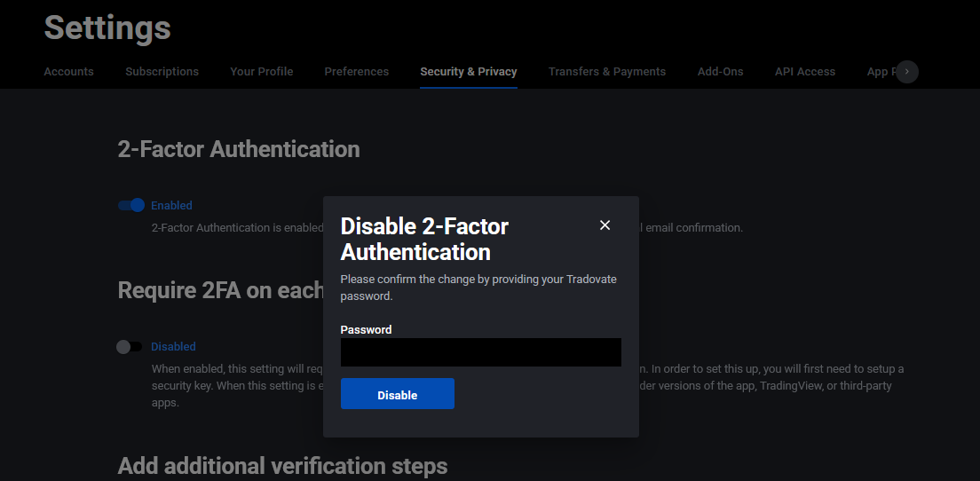Toggle the Require 2FA Disabled switch
The image size is (980, 481).
[130, 347]
